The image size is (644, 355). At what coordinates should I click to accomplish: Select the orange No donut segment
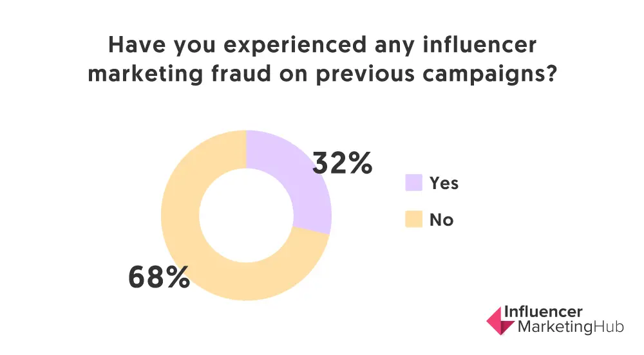pos(193,257)
